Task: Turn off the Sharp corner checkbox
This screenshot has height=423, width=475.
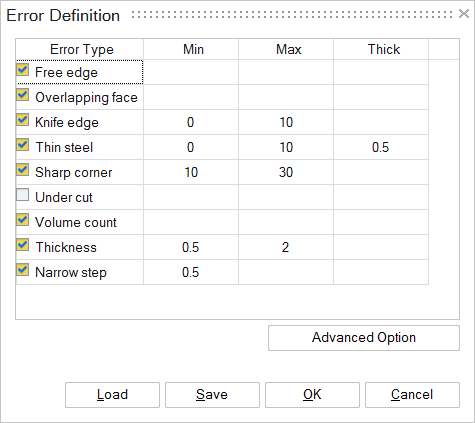Action: click(x=23, y=170)
